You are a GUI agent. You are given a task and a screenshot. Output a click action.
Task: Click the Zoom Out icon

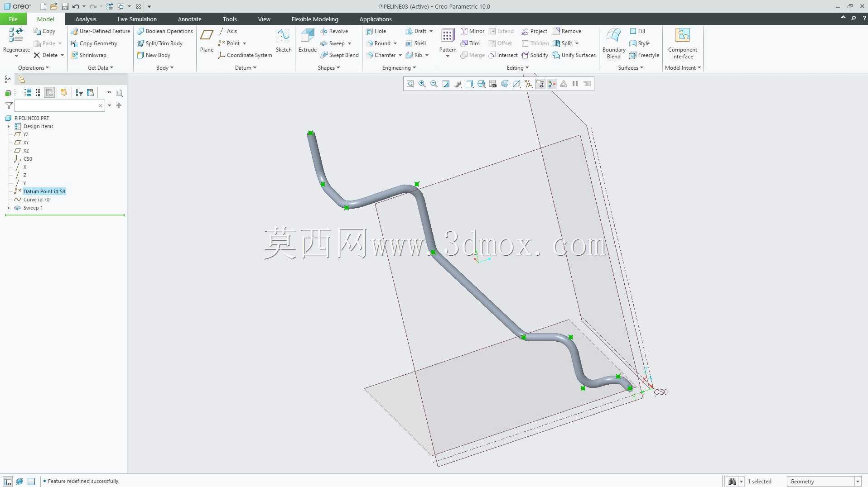(434, 84)
